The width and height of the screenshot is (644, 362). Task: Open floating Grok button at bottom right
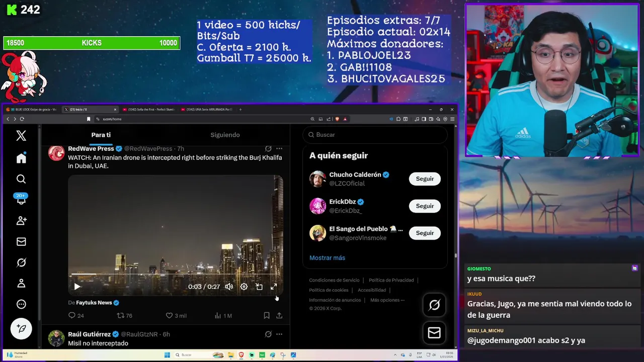click(x=434, y=305)
